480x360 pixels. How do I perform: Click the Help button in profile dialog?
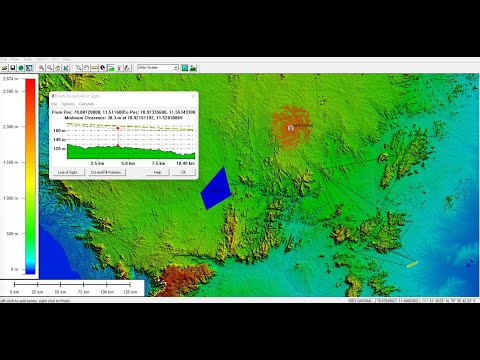[157, 172]
